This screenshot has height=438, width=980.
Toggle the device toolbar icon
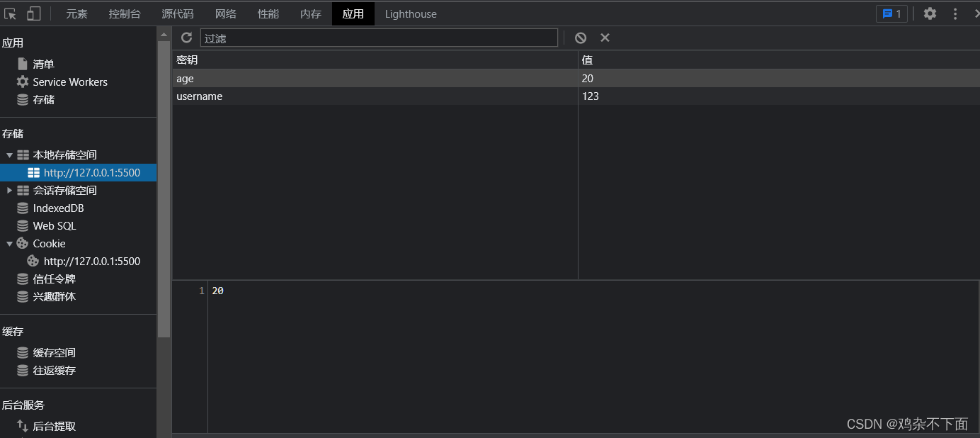pos(34,13)
